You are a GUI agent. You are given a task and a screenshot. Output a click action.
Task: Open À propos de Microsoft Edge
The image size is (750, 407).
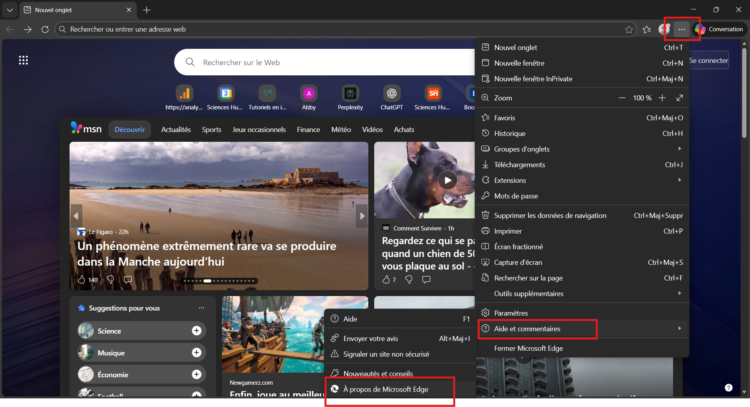[400, 389]
